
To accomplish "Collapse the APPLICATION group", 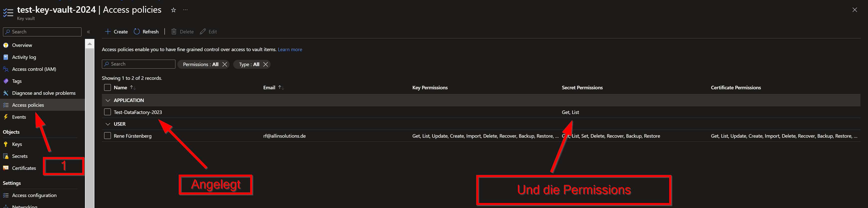I will click(x=108, y=101).
